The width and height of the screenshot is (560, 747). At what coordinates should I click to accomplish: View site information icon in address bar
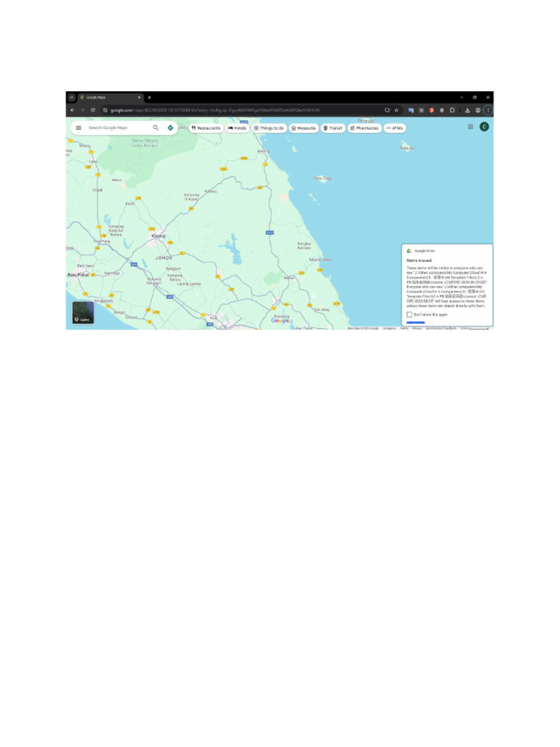[105, 110]
